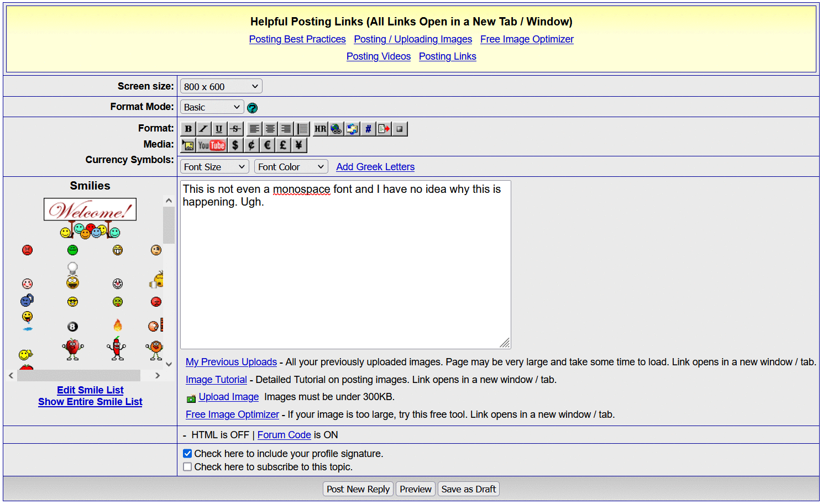Open My Previous Uploads link
823x504 pixels.
pos(231,362)
